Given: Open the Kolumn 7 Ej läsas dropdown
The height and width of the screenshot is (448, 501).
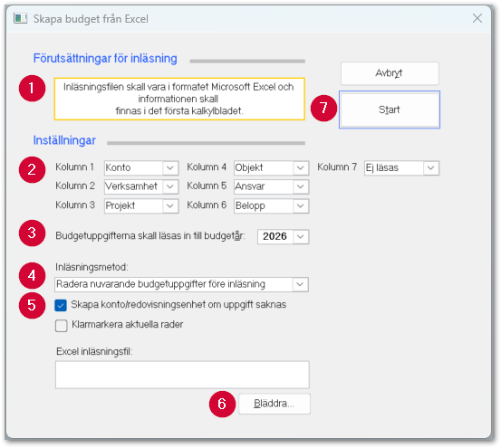Looking at the screenshot, I should (401, 167).
